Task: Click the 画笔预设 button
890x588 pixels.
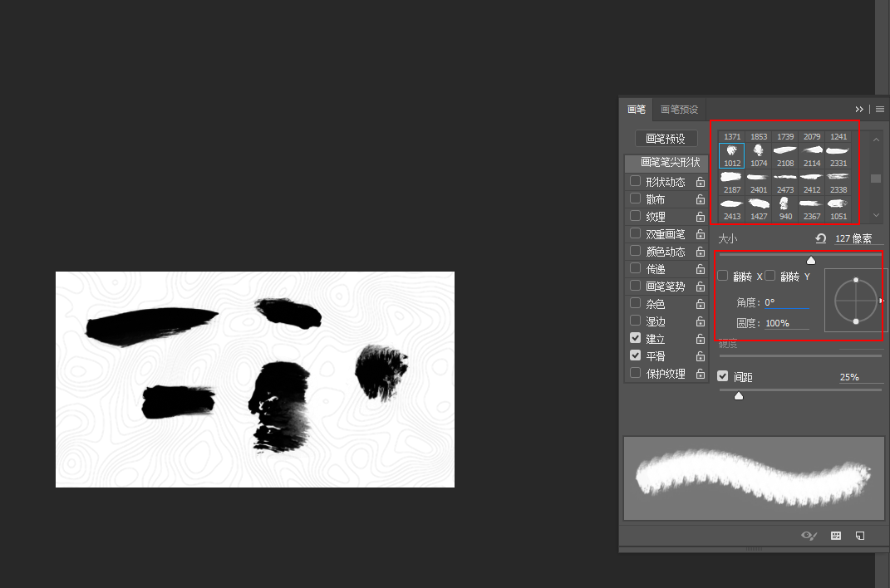Action: pyautogui.click(x=666, y=139)
